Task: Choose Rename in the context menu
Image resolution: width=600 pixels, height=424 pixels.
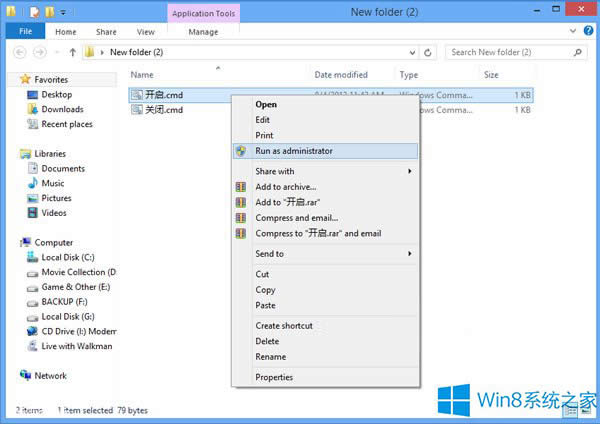Action: [x=271, y=357]
